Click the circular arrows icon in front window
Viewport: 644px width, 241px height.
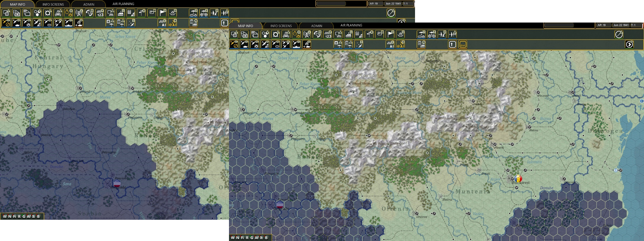pos(317,34)
